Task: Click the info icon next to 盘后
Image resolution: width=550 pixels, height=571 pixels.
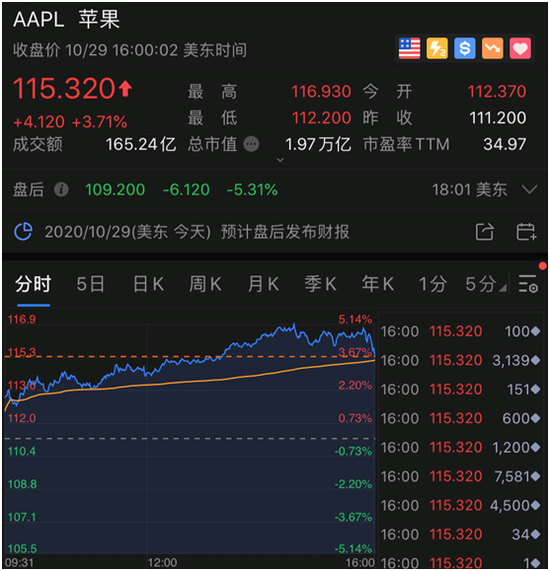Action: tap(61, 190)
